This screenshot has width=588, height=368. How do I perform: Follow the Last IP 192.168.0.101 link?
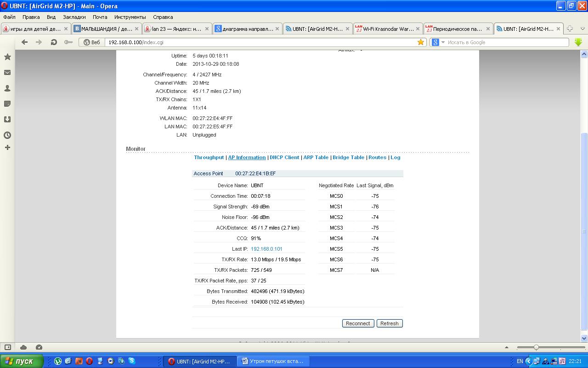pos(266,249)
